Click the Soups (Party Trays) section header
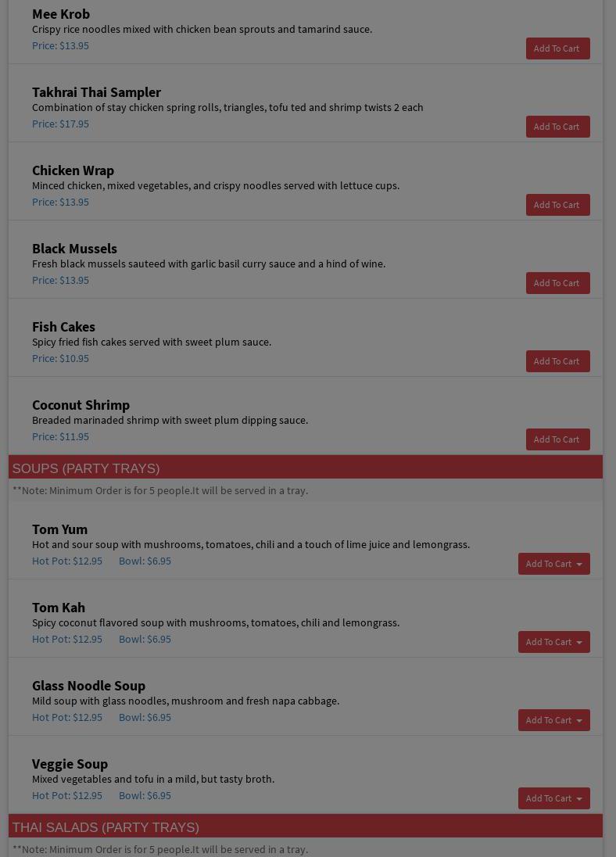The image size is (616, 857). pos(86,468)
